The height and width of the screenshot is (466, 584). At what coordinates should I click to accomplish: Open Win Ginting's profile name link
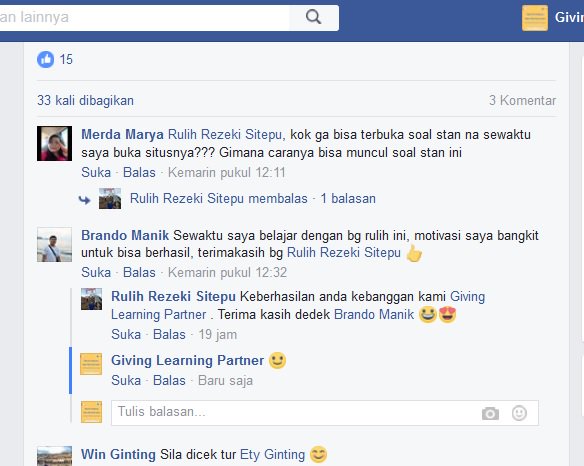point(118,454)
